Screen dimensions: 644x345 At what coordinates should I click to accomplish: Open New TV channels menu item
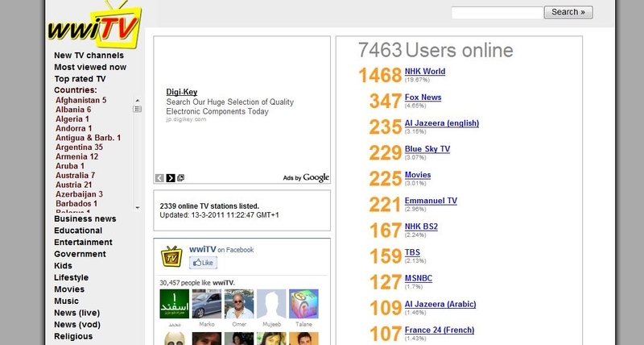(x=89, y=56)
